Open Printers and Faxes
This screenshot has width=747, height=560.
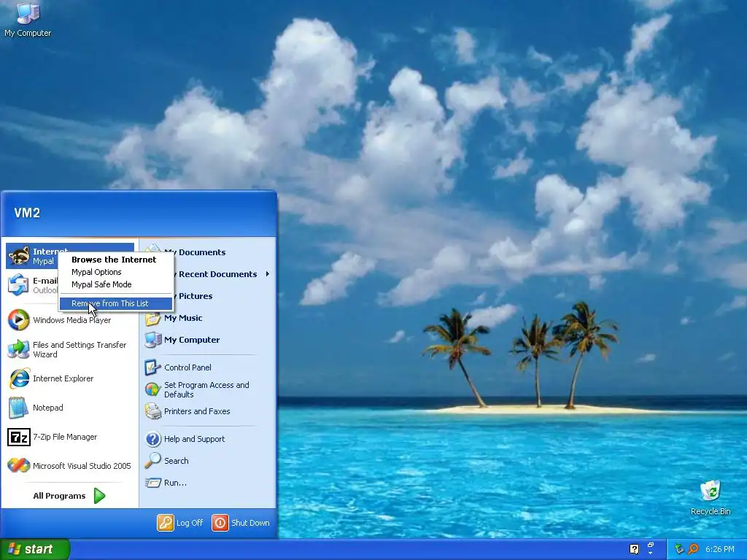pyautogui.click(x=208, y=411)
